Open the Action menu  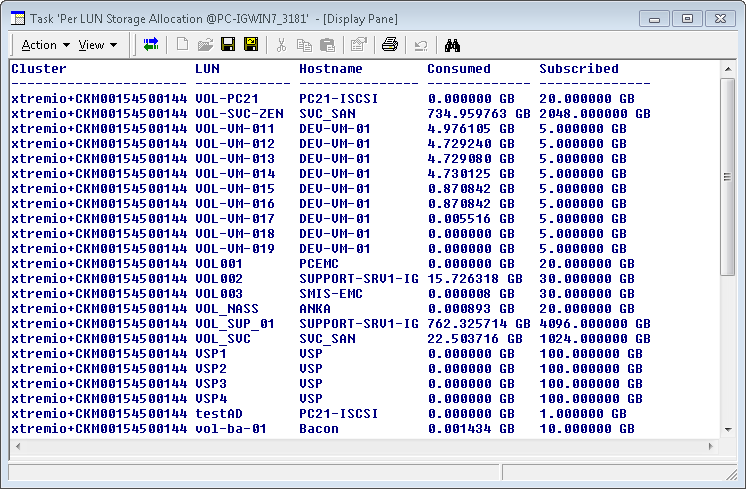[39, 45]
